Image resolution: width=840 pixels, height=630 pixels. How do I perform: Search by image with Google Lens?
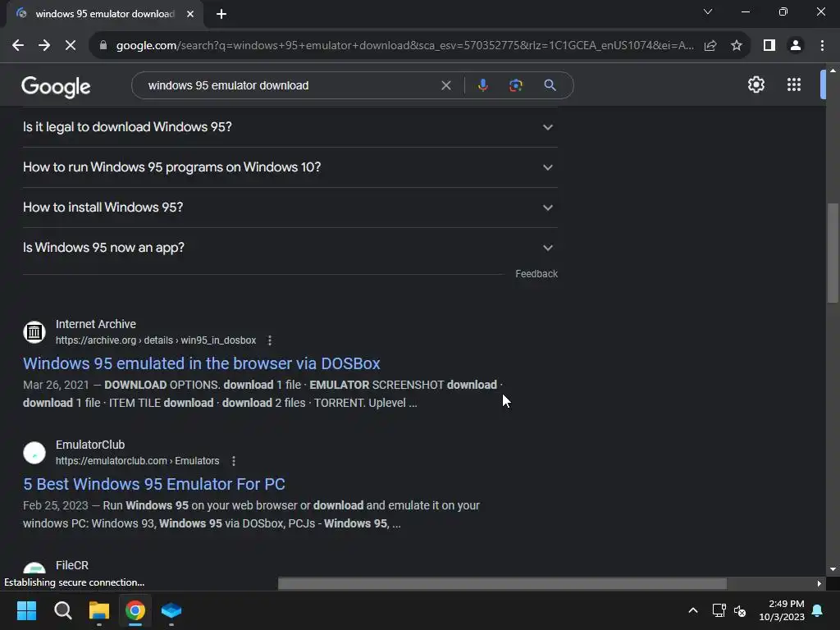[x=515, y=85]
